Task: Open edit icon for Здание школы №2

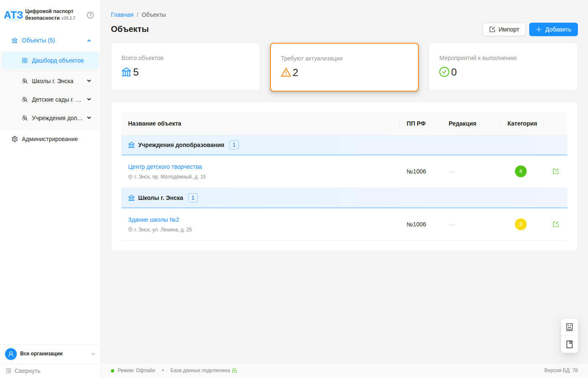Action: pyautogui.click(x=555, y=224)
